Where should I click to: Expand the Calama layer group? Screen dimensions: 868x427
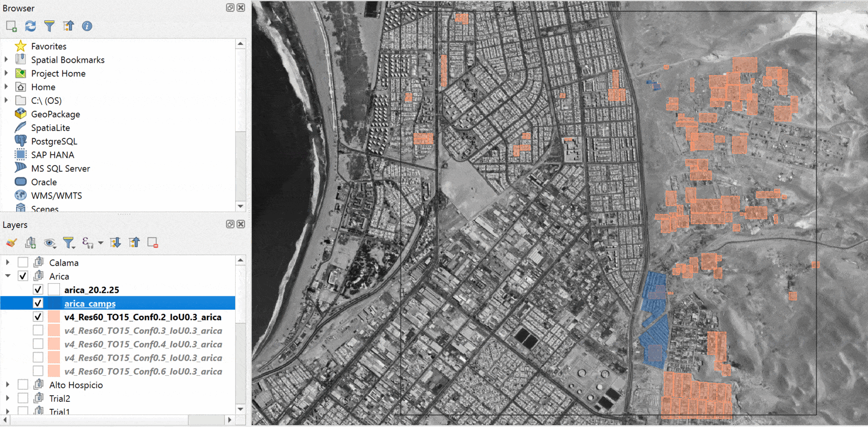pyautogui.click(x=8, y=263)
